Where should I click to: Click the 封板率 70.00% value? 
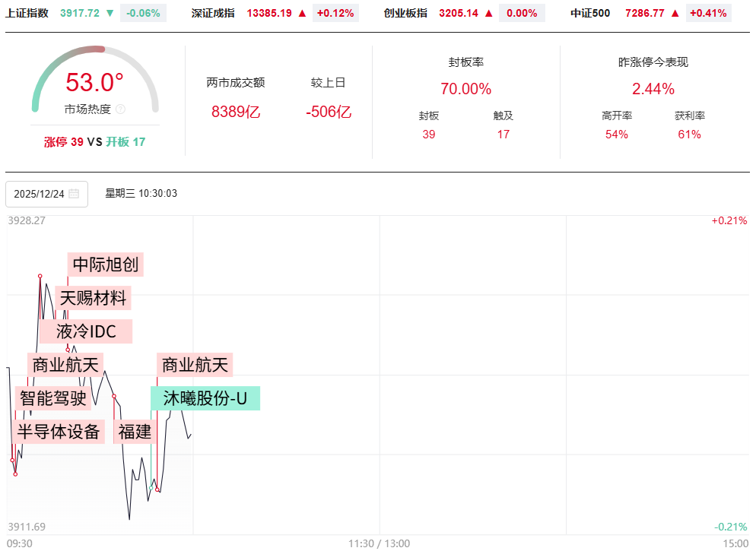click(465, 89)
